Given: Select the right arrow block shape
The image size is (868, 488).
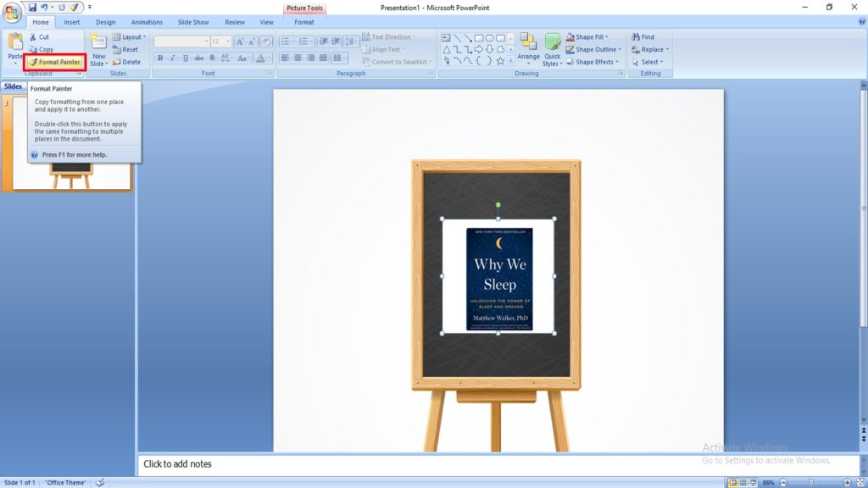Looking at the screenshot, I should click(x=479, y=49).
